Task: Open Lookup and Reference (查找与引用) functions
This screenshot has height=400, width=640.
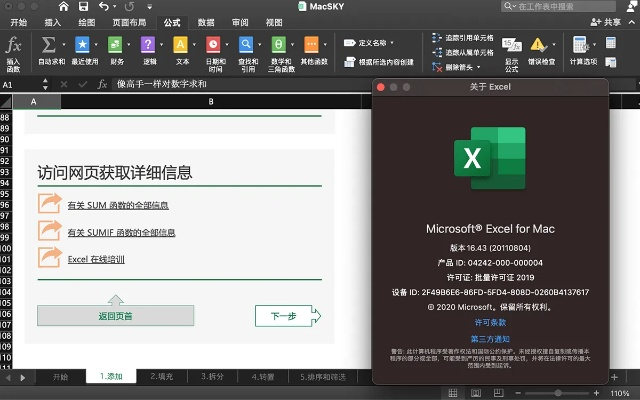Action: pyautogui.click(x=248, y=50)
